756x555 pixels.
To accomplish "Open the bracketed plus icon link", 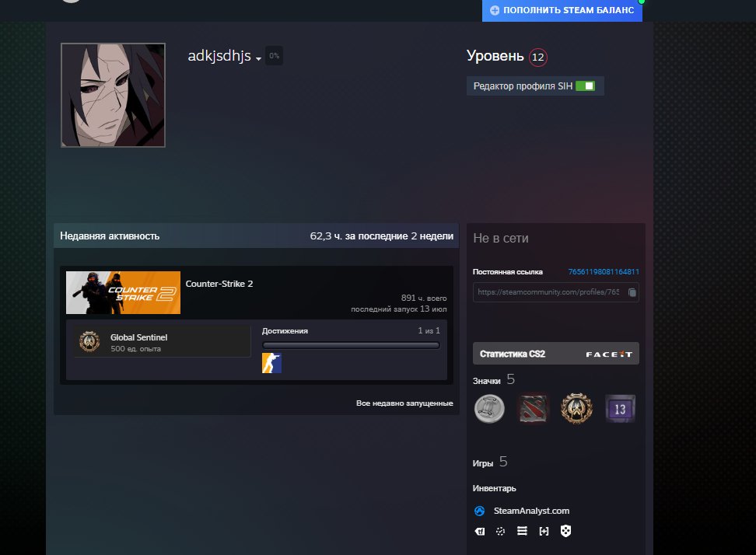I will (544, 532).
